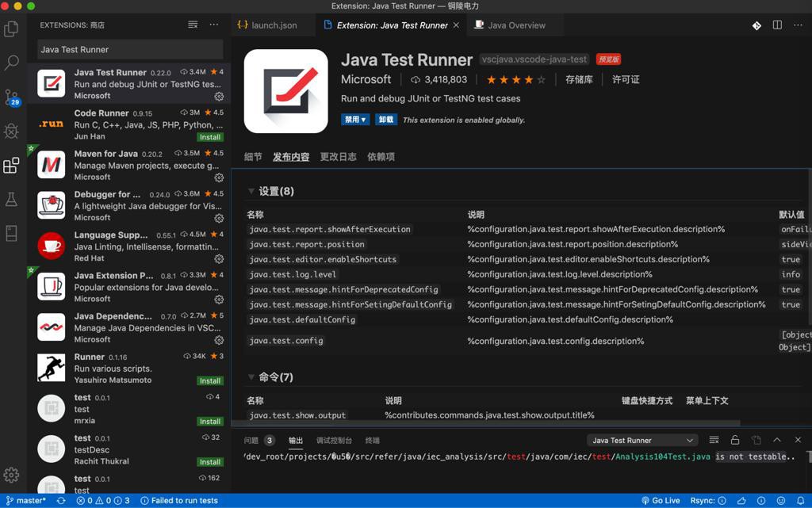Screen dimensions: 812x508
Task: Click the feedback smiley in status bar
Action: pyautogui.click(x=781, y=500)
